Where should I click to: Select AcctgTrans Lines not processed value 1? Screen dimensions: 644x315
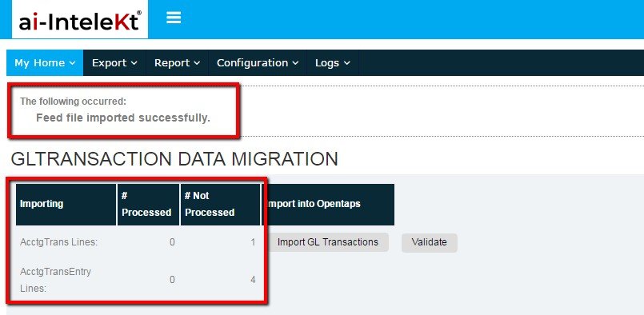(x=253, y=242)
